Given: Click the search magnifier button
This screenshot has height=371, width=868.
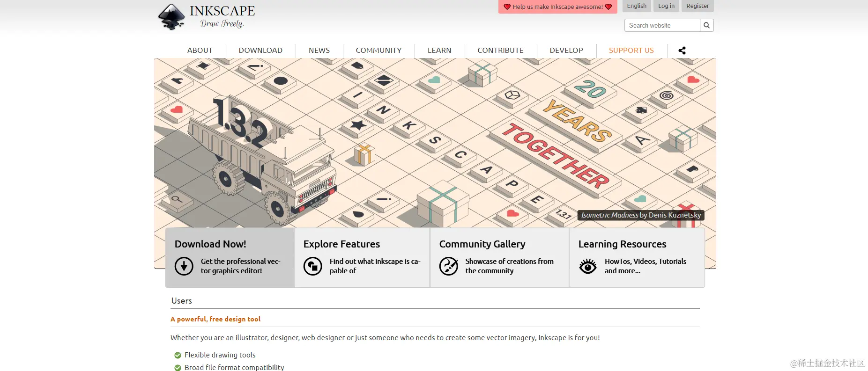Looking at the screenshot, I should tap(706, 25).
